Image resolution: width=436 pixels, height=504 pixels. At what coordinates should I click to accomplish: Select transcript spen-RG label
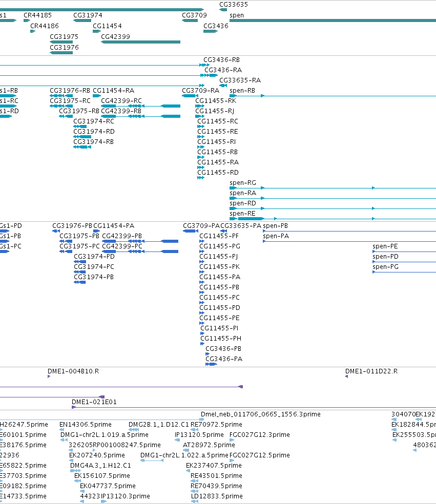click(x=243, y=183)
